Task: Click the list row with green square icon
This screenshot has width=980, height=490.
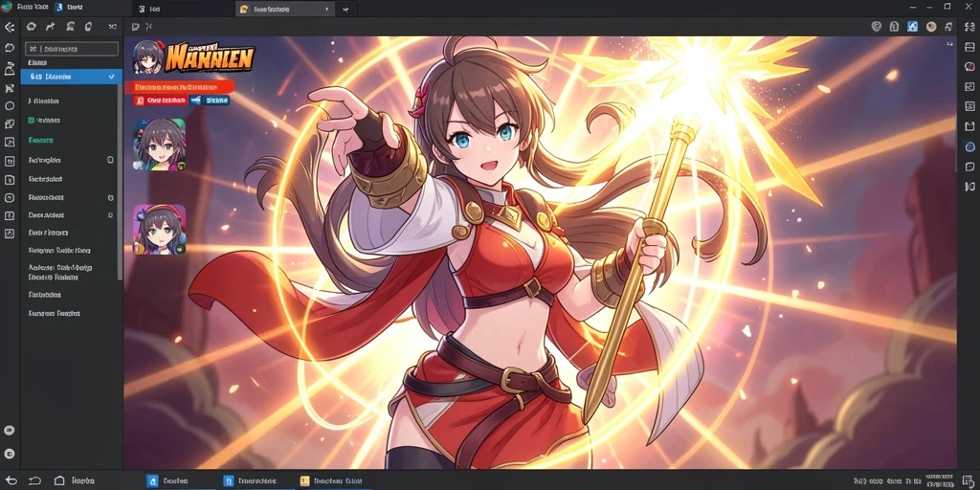Action: pyautogui.click(x=44, y=120)
